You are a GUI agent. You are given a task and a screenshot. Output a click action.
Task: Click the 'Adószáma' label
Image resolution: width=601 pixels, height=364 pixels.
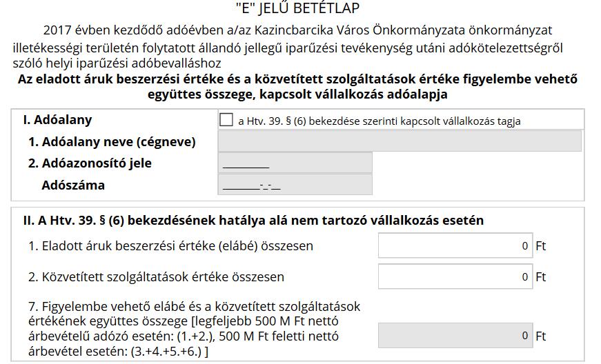(73, 185)
